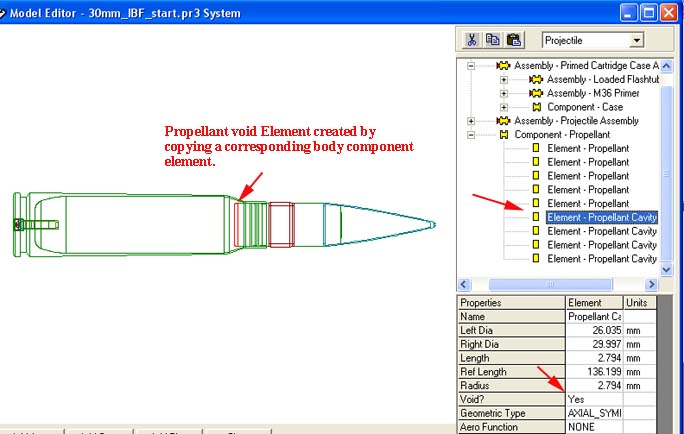Select the highlighted Element - Propellant Cavity

603,217
